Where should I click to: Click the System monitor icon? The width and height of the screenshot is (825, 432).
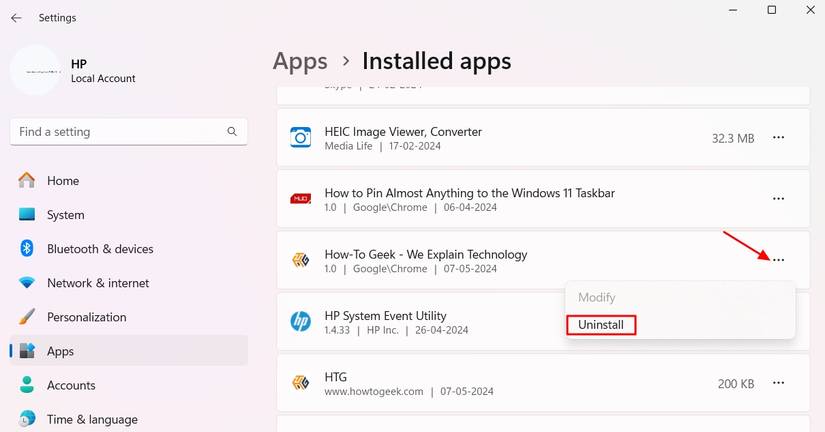click(x=27, y=214)
